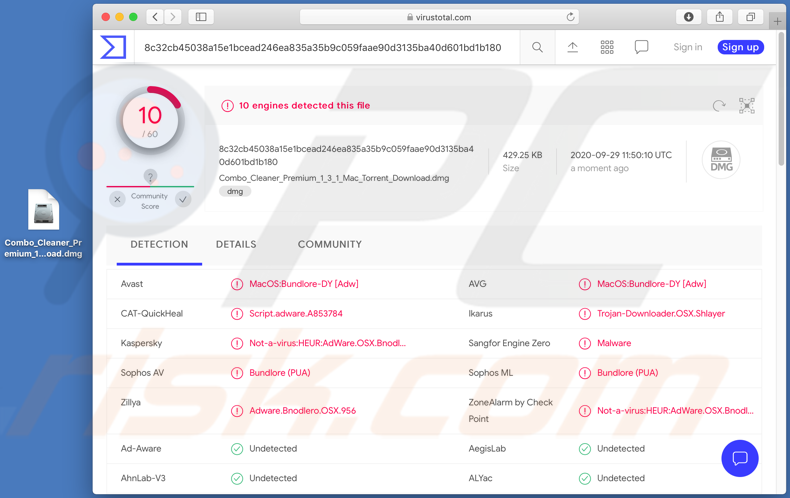Image resolution: width=790 pixels, height=498 pixels.
Task: Click the 429.25 KB size value
Action: pyautogui.click(x=522, y=155)
